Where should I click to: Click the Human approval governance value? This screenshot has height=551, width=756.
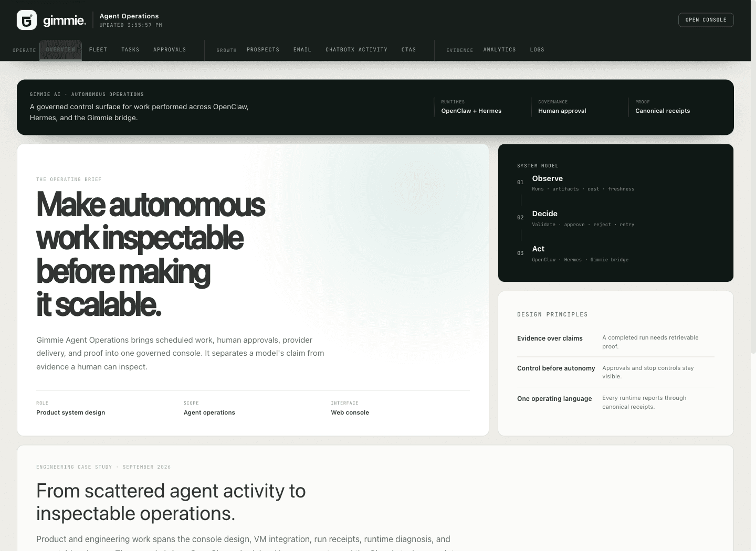tap(562, 111)
